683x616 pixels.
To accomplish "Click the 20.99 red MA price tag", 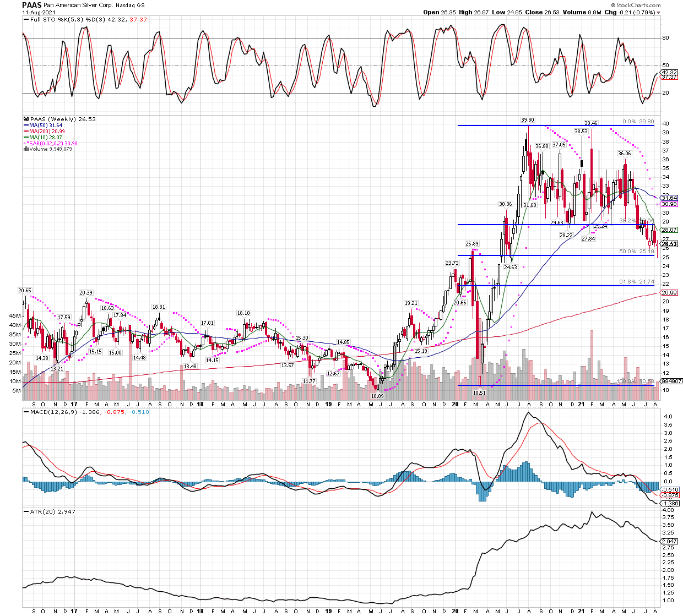I will [x=669, y=292].
